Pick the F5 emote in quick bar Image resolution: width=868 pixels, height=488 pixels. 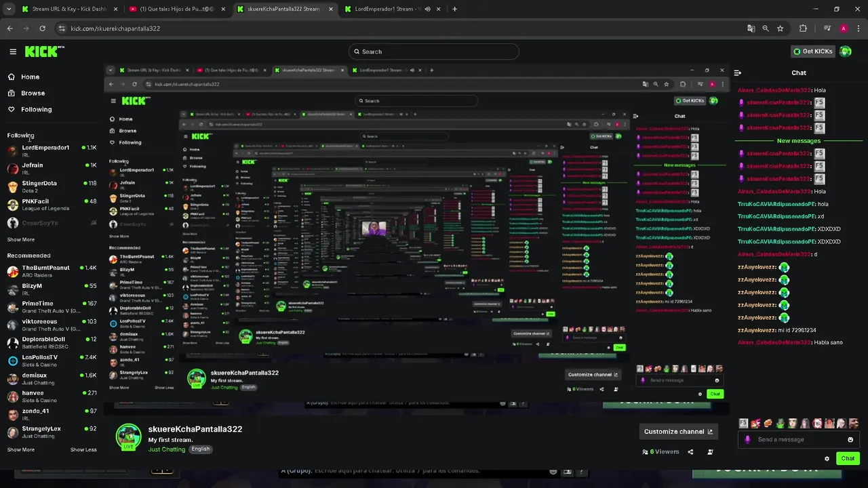pyautogui.click(x=743, y=424)
